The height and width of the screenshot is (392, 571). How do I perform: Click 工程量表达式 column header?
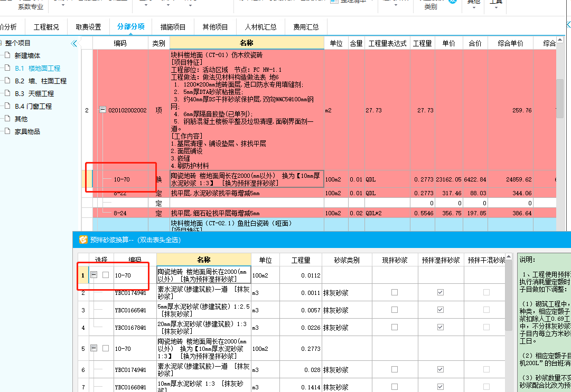pos(387,43)
